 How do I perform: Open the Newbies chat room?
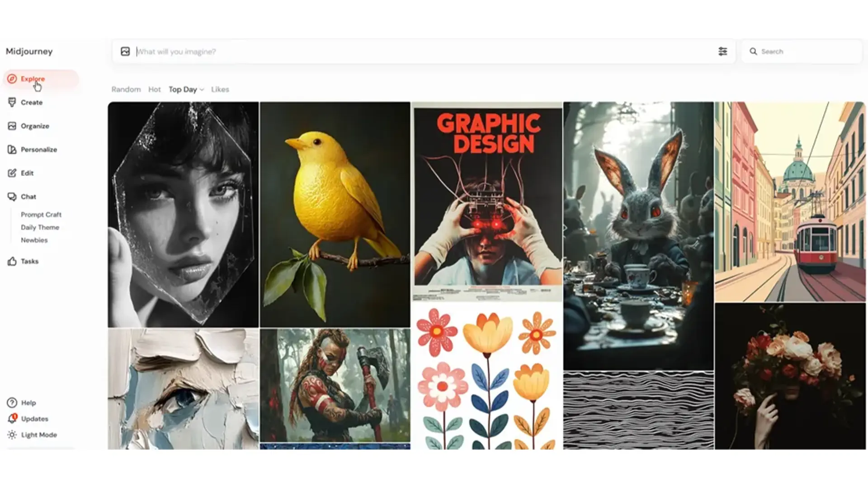(x=34, y=240)
